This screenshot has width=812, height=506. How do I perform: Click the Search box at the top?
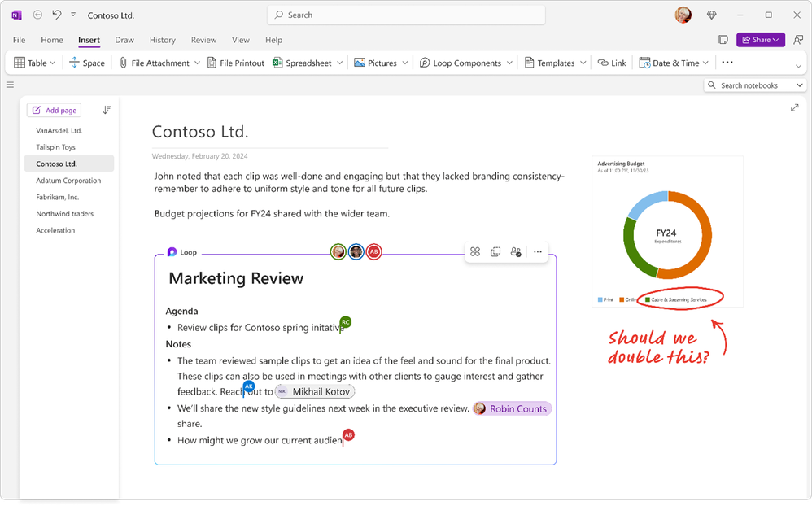click(x=406, y=15)
